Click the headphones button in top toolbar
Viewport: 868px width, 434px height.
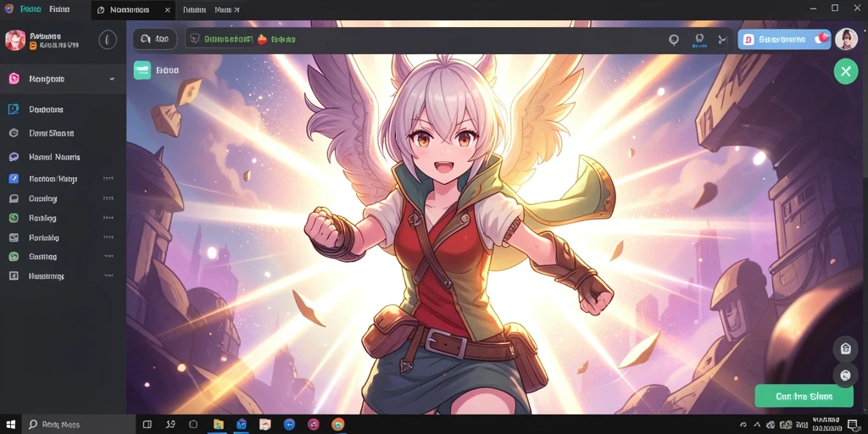coord(155,39)
